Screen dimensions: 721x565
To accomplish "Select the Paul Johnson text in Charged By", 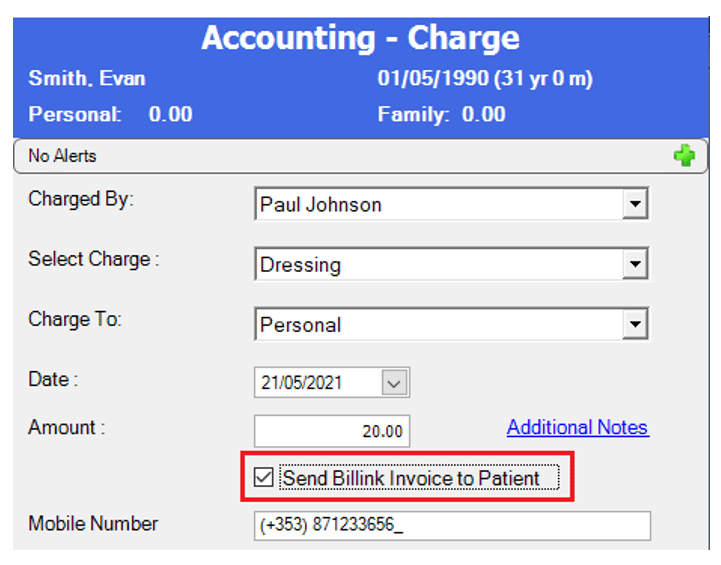I will tap(321, 205).
